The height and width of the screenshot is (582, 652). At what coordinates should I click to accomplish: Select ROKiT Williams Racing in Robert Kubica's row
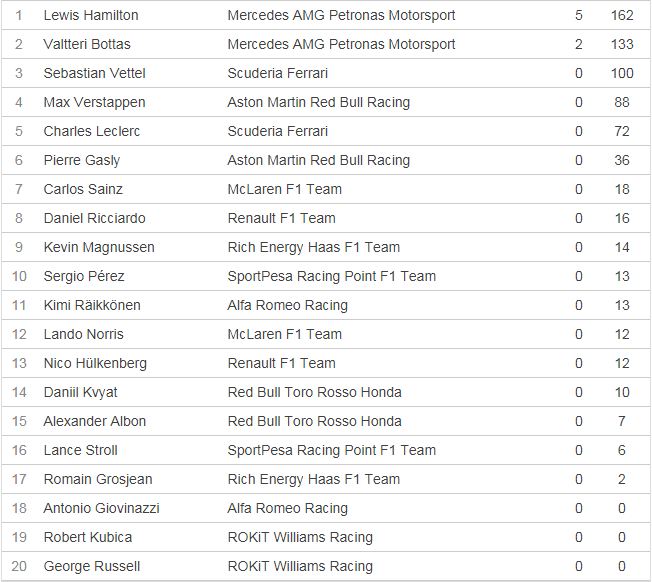300,537
